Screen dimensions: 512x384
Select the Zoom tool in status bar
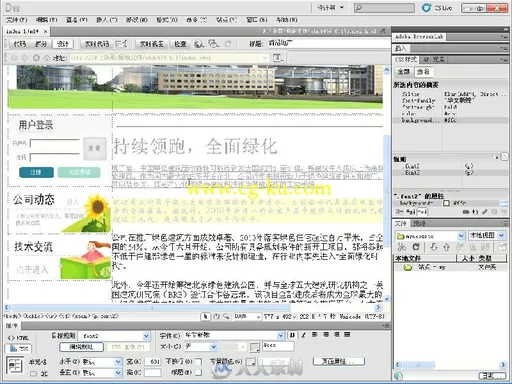(x=226, y=316)
